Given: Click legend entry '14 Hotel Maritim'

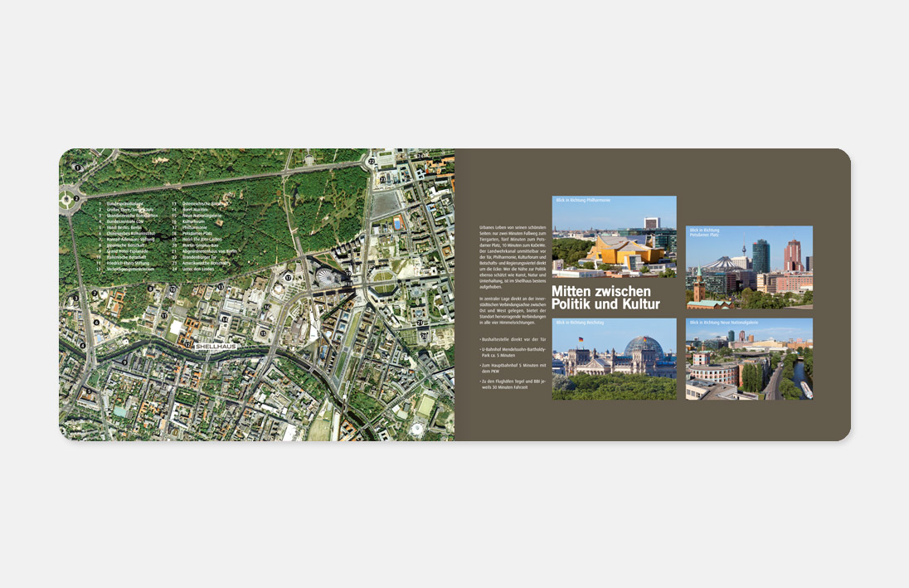Looking at the screenshot, I should [x=190, y=209].
